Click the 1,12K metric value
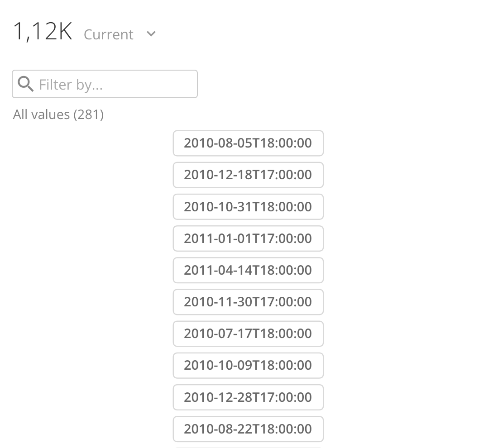Viewport: 498px width, 448px height. [x=42, y=32]
